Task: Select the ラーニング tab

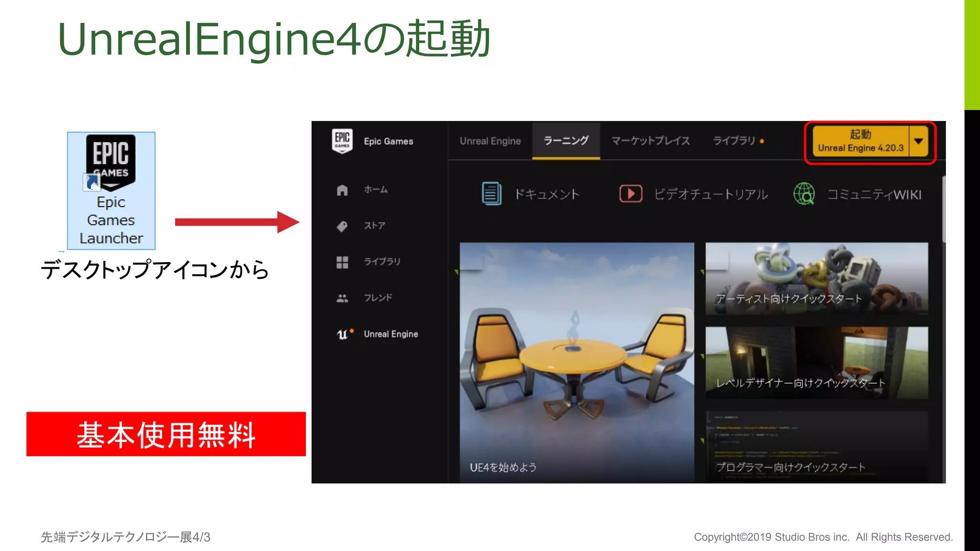Action: (x=566, y=141)
